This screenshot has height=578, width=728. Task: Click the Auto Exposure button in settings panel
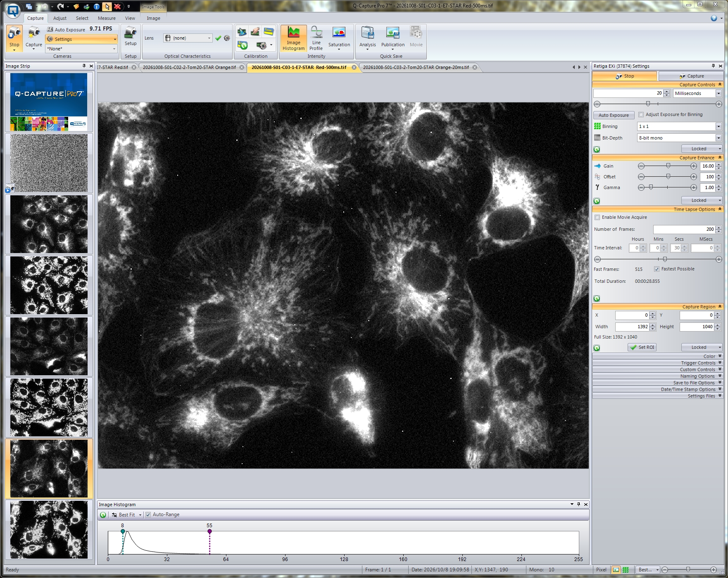pos(614,115)
